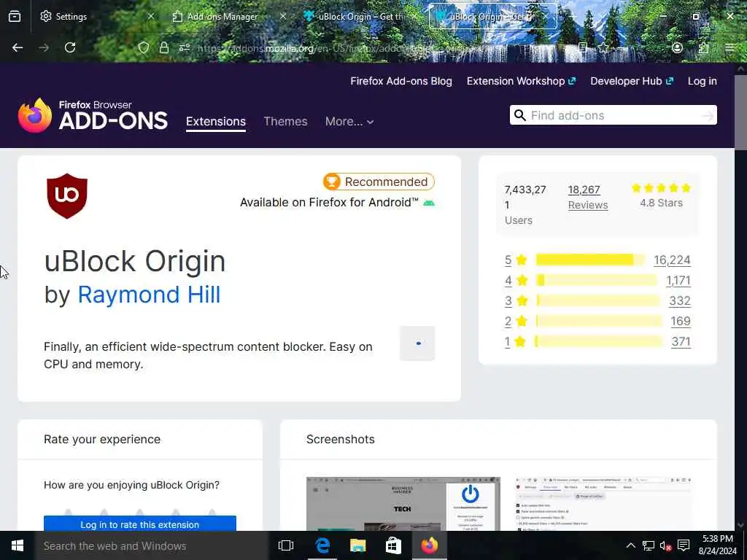This screenshot has width=747, height=560.
Task: Click the site security padlock icon
Action: pos(164,47)
